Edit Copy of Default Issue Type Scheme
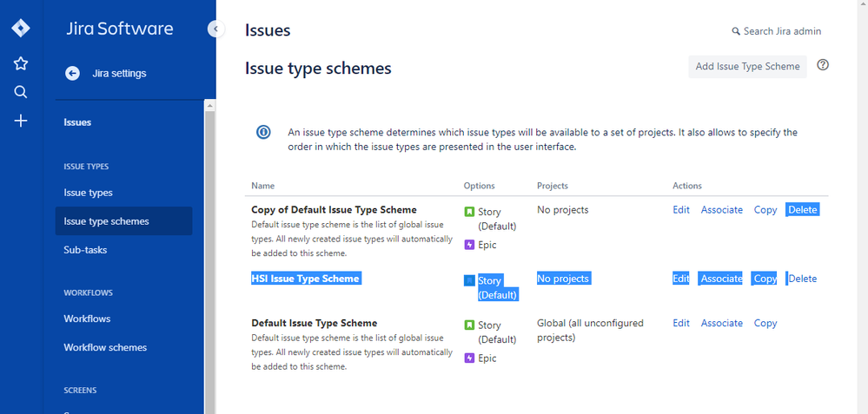 (x=681, y=210)
